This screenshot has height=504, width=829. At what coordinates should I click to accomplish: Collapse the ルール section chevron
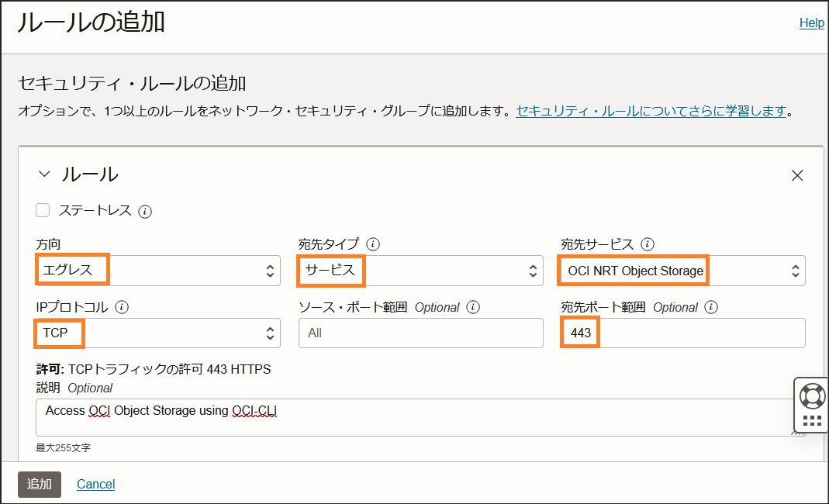click(44, 174)
